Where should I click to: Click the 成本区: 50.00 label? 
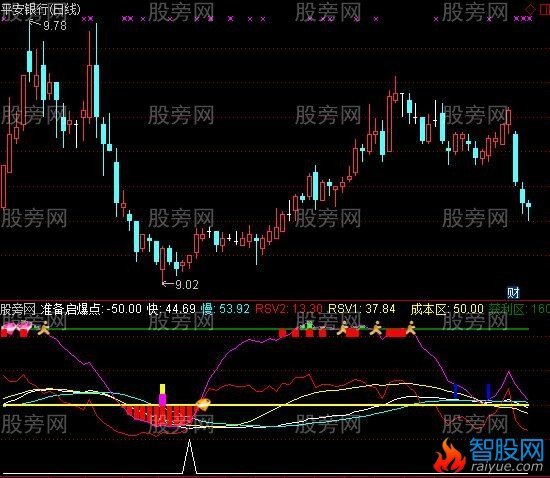447,309
